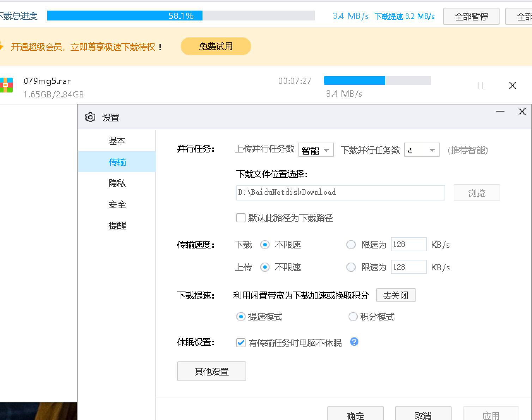Click the 1.65GB/2.84GB size text

54,94
